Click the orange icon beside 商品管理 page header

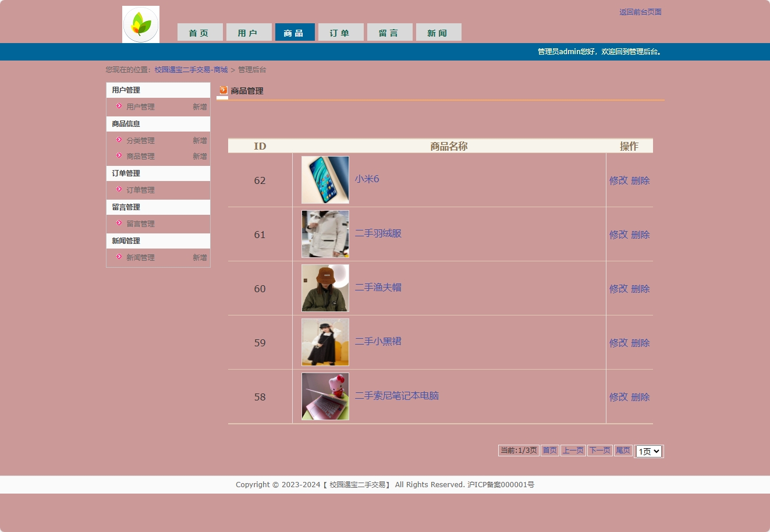pyautogui.click(x=222, y=90)
